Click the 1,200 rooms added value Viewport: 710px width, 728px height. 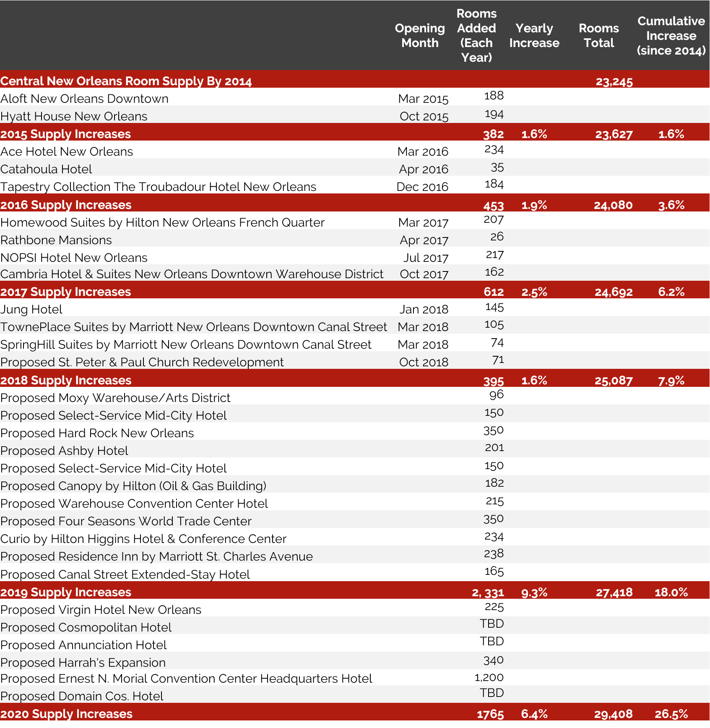489,677
